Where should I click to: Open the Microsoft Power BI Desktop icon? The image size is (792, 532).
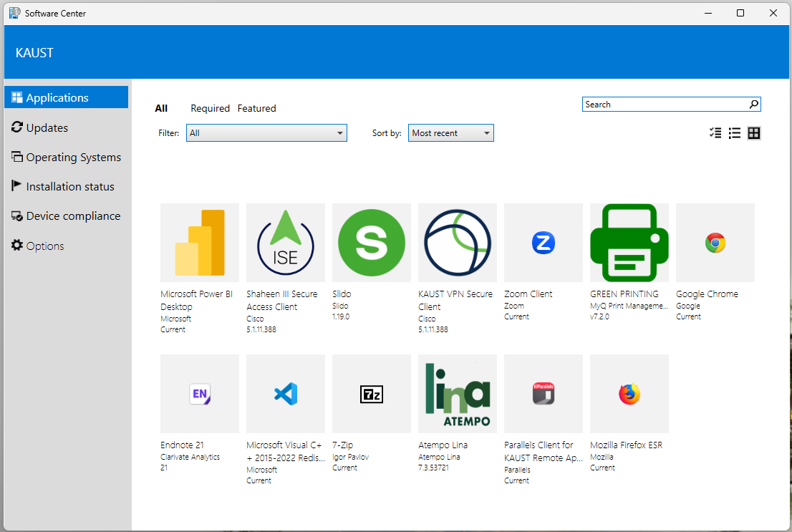tap(200, 243)
